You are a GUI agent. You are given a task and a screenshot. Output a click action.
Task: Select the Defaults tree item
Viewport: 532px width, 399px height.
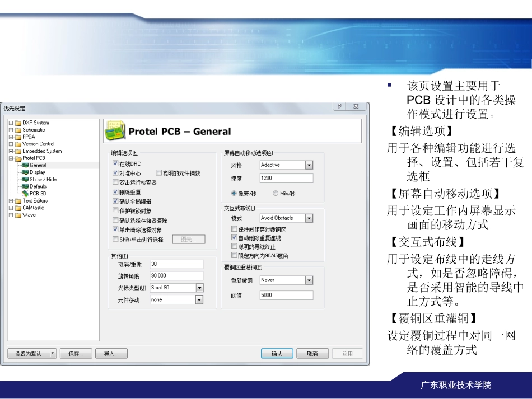(38, 186)
